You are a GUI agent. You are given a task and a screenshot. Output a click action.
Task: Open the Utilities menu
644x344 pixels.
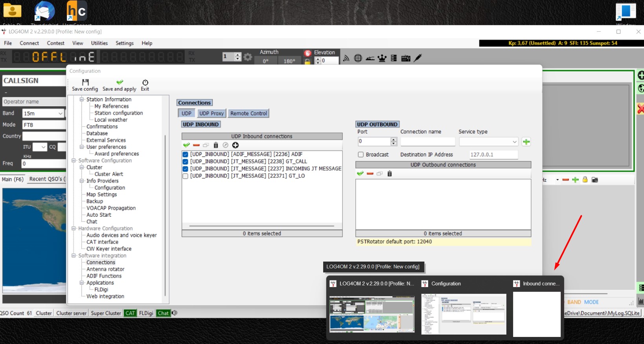pyautogui.click(x=99, y=43)
